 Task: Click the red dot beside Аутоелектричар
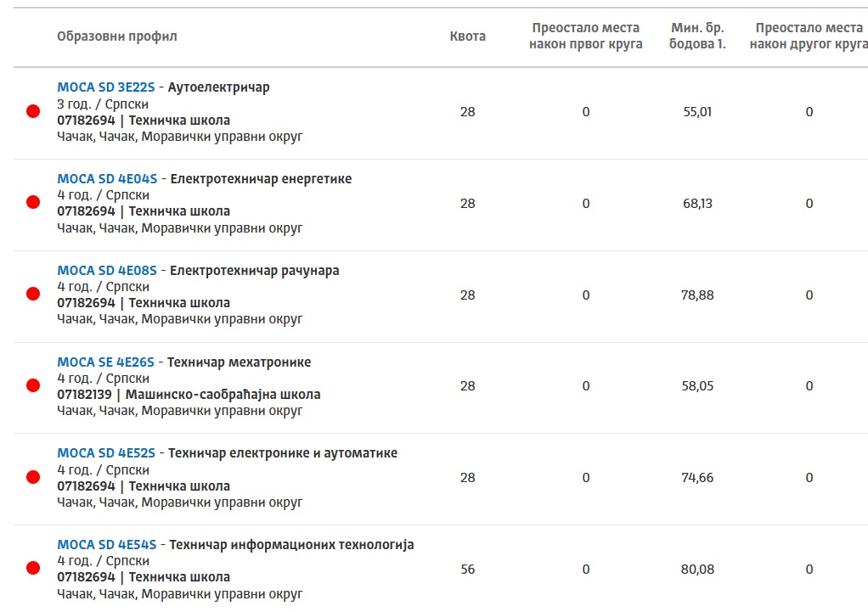coord(33,111)
